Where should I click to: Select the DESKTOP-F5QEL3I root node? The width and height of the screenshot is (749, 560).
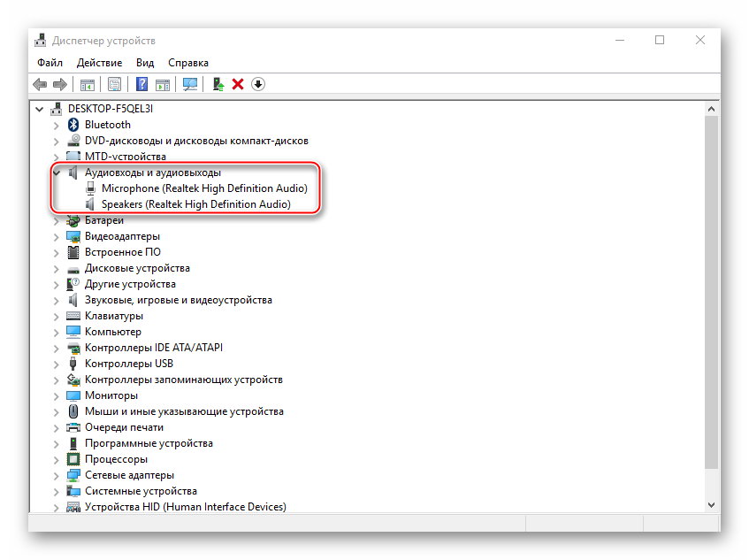click(110, 109)
